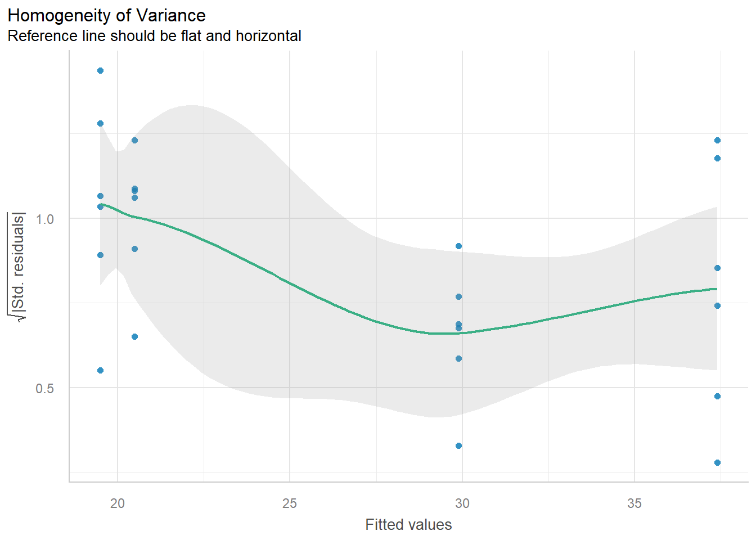The width and height of the screenshot is (756, 540).
Task: Click the topmost point in the second column
Action: (134, 141)
